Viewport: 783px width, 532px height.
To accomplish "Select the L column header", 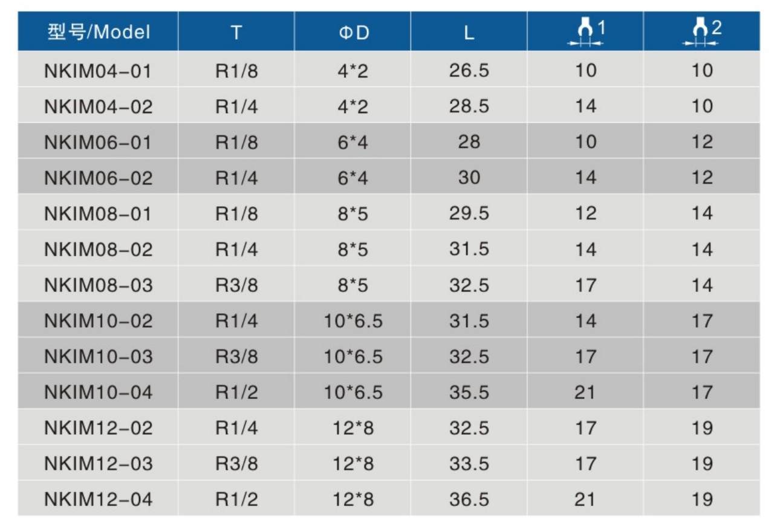I will 469,32.
